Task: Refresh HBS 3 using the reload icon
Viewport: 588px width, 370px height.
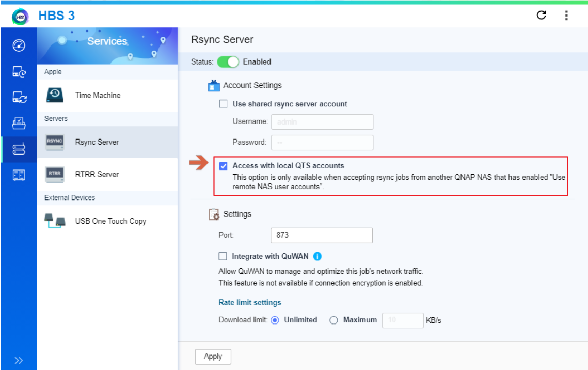Action: point(541,16)
